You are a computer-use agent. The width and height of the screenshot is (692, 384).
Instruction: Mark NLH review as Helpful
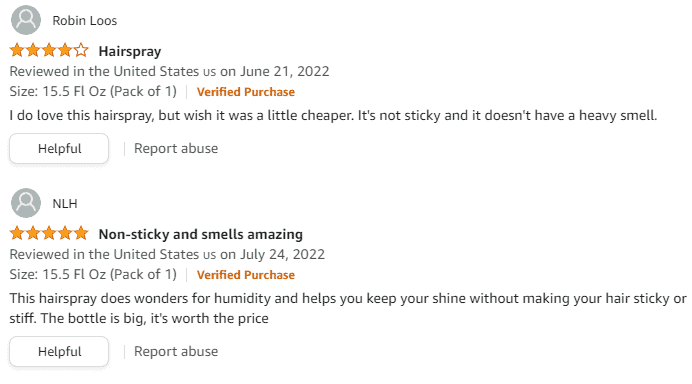point(59,352)
